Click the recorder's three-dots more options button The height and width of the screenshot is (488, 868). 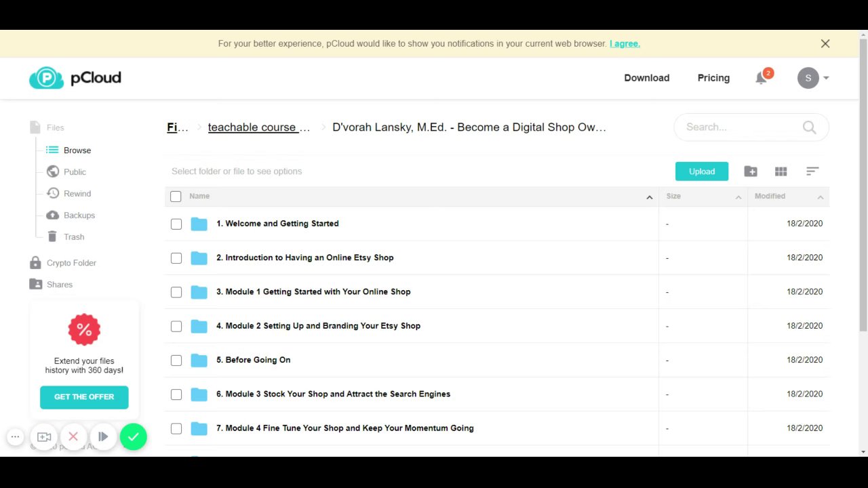click(x=16, y=437)
